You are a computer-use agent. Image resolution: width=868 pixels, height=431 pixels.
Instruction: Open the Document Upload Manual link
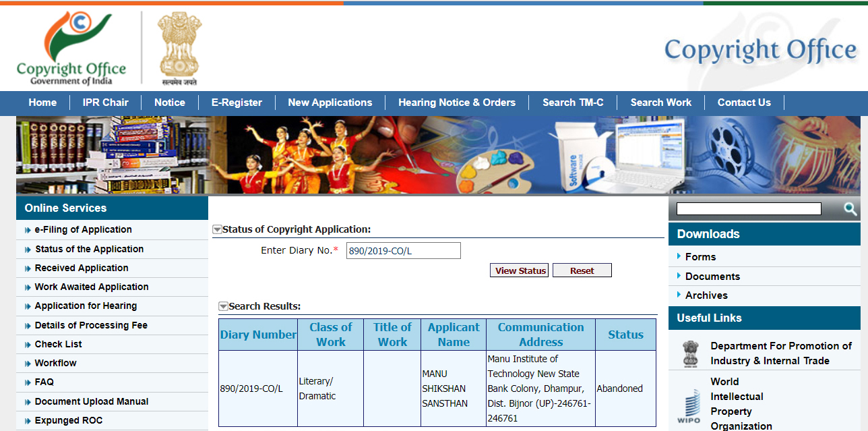(92, 401)
